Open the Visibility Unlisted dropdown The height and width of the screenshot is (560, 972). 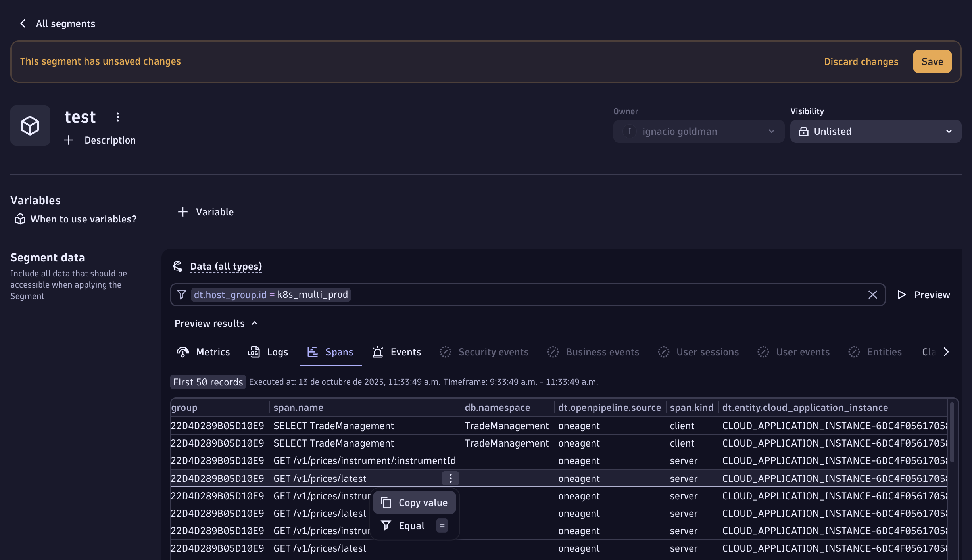coord(876,131)
